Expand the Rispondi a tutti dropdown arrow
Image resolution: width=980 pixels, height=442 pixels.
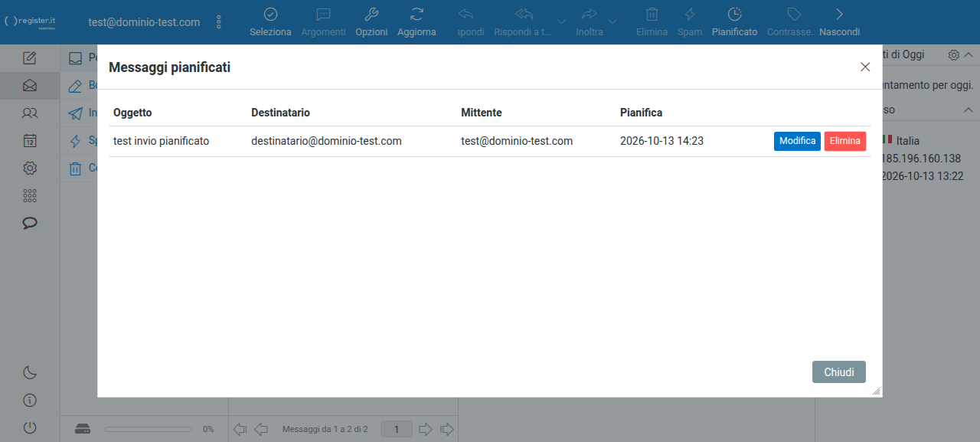(562, 21)
